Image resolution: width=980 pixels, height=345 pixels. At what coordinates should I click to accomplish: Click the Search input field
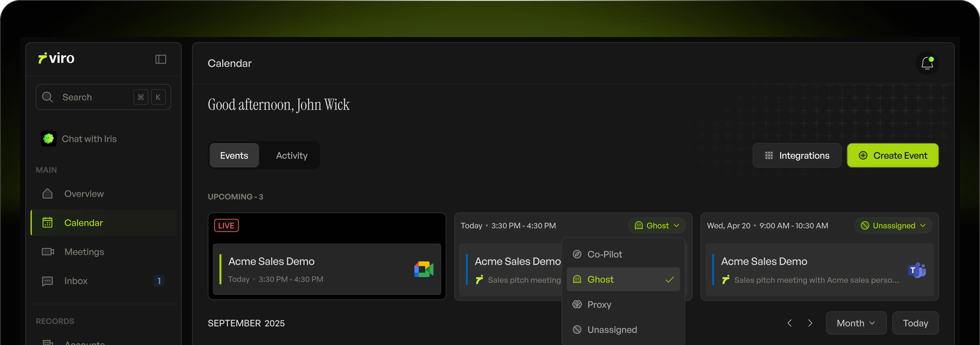point(103,97)
